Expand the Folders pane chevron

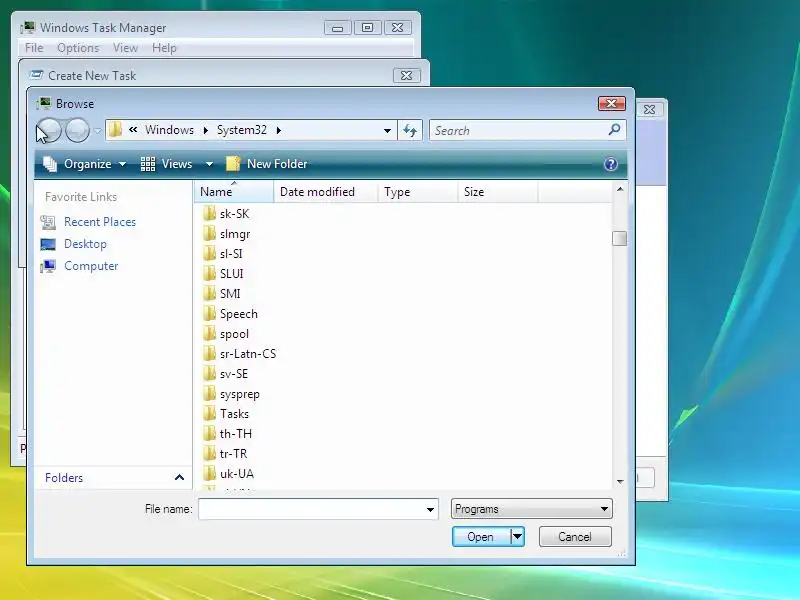pos(179,478)
